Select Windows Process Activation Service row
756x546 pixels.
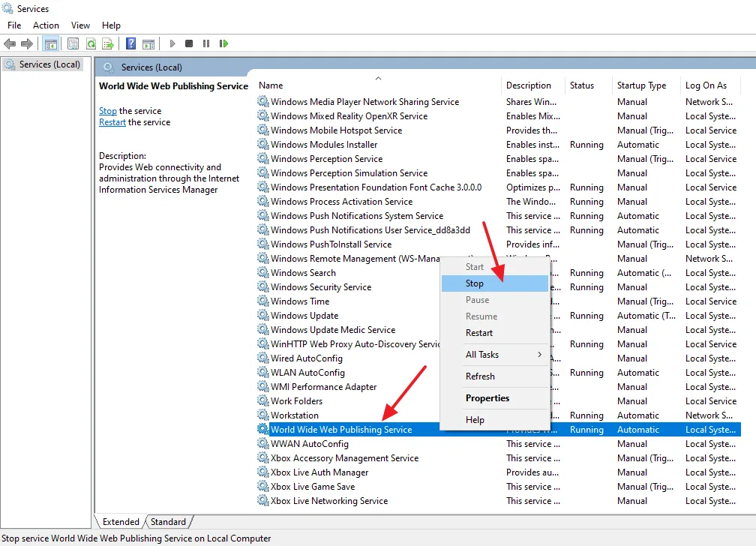498,202
